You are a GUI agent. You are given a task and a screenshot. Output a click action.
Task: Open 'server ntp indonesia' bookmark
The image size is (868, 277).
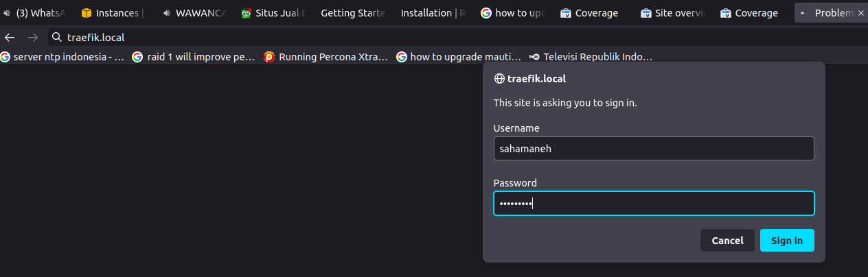62,57
